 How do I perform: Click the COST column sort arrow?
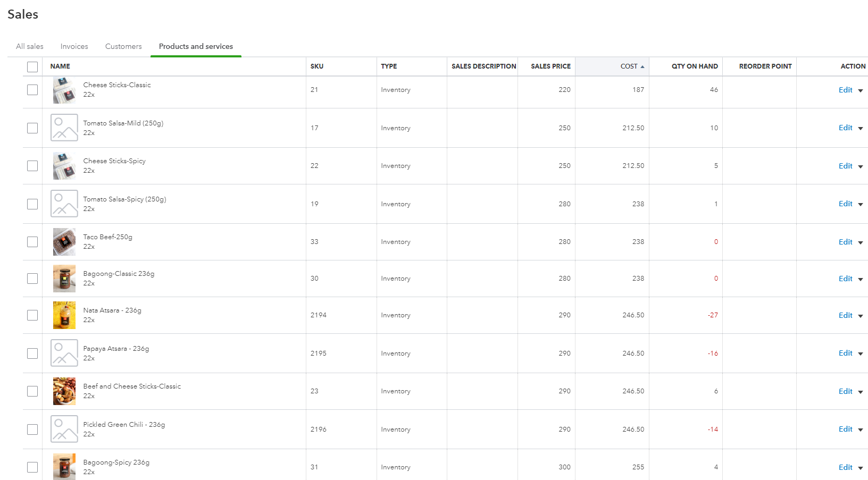(642, 66)
